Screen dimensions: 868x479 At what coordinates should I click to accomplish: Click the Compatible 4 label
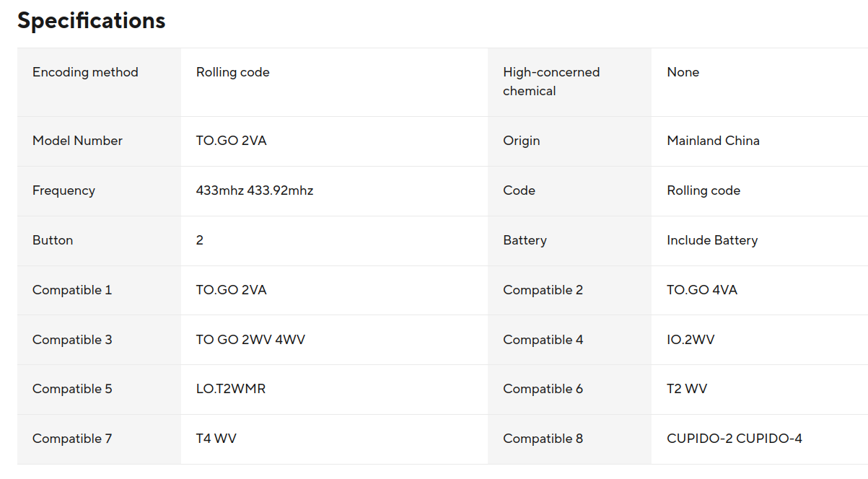(543, 340)
